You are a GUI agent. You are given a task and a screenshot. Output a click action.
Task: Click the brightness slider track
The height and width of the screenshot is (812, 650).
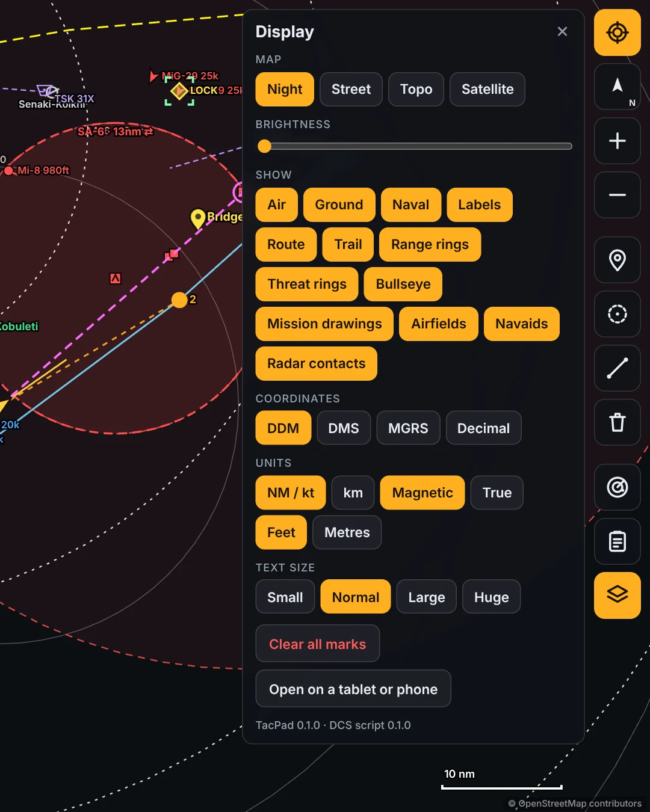pyautogui.click(x=414, y=146)
